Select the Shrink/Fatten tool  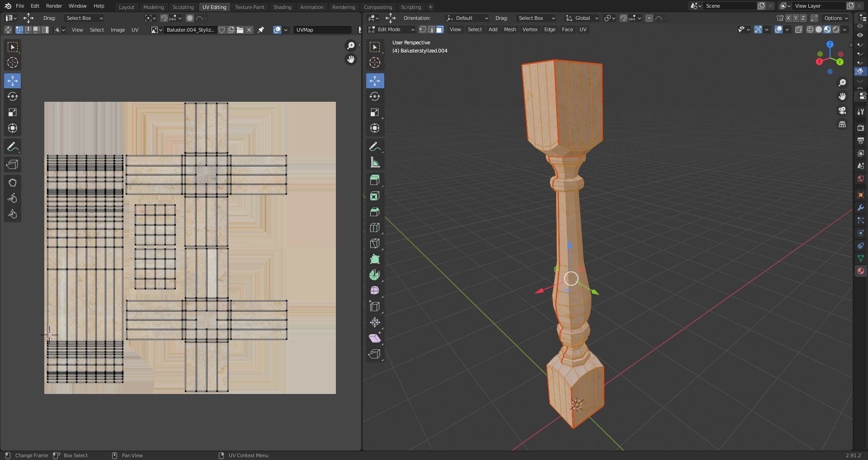[x=375, y=322]
